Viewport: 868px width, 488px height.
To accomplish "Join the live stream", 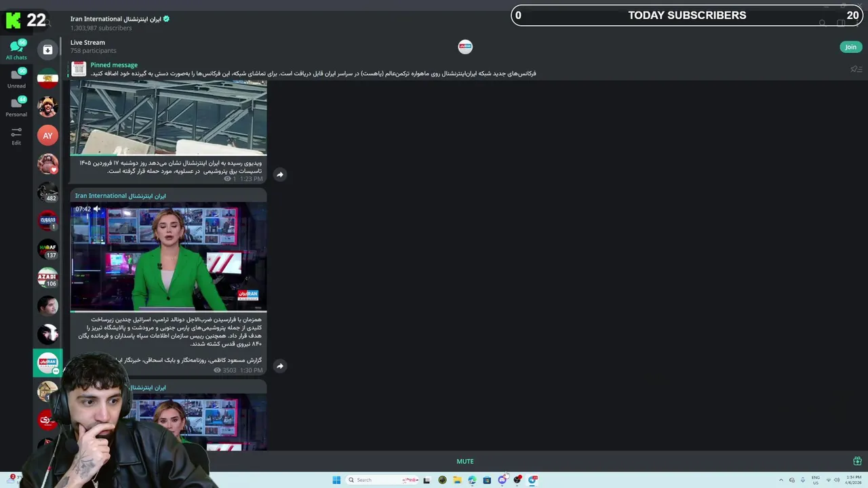I will pyautogui.click(x=850, y=47).
